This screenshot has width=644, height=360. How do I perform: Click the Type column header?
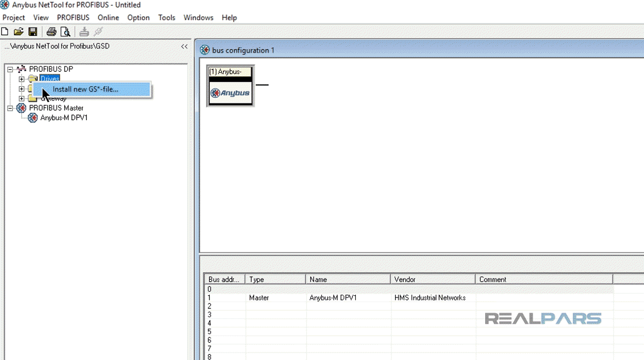275,280
